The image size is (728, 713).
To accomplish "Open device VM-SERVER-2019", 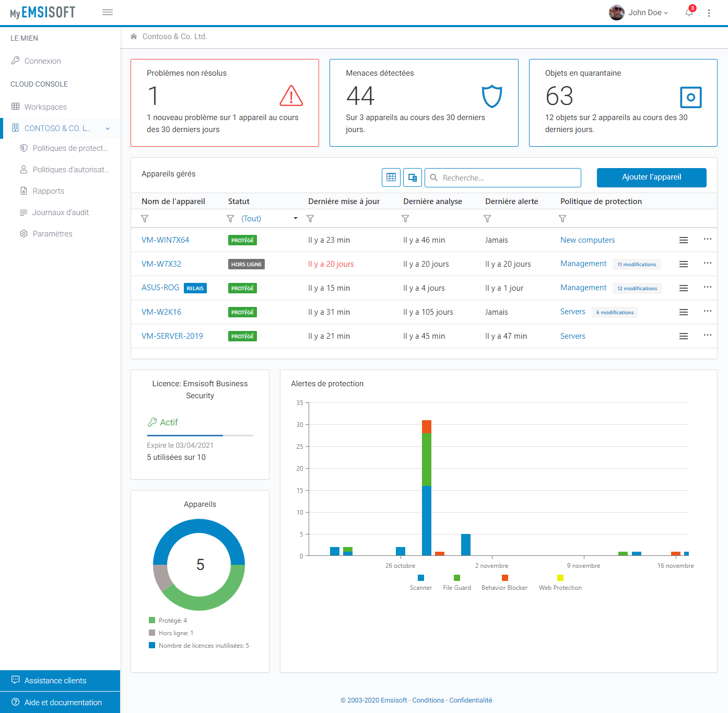I will pyautogui.click(x=172, y=336).
